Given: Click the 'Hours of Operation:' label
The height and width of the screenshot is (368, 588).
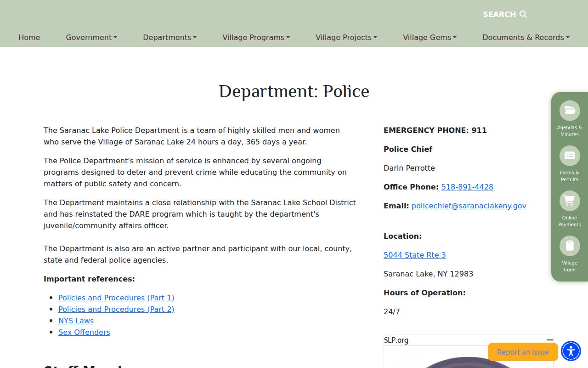Looking at the screenshot, I should click(424, 293).
